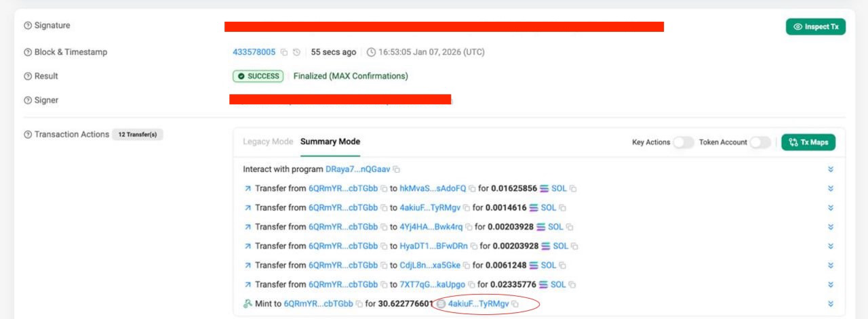Click Signature help question mark icon
This screenshot has width=868, height=319.
[x=28, y=26]
